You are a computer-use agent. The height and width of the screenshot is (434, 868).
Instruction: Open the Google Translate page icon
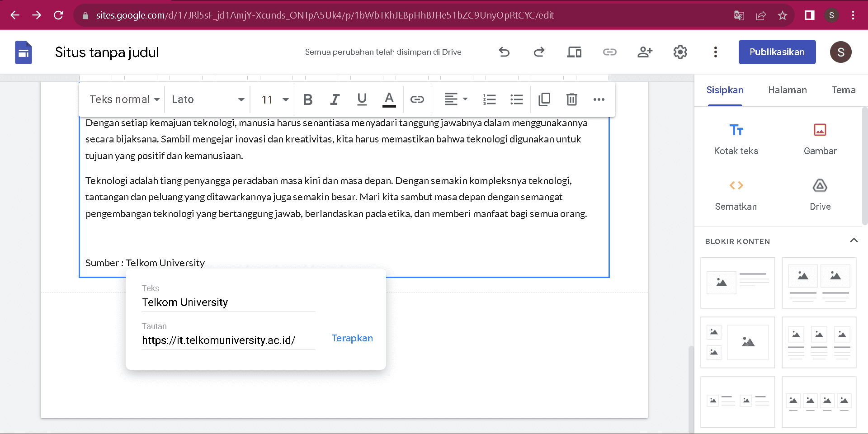[739, 15]
